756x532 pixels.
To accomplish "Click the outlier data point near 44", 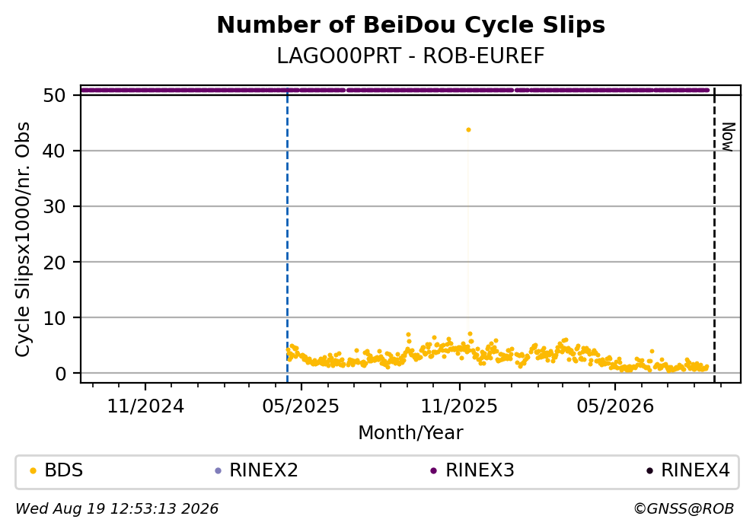I will [468, 129].
